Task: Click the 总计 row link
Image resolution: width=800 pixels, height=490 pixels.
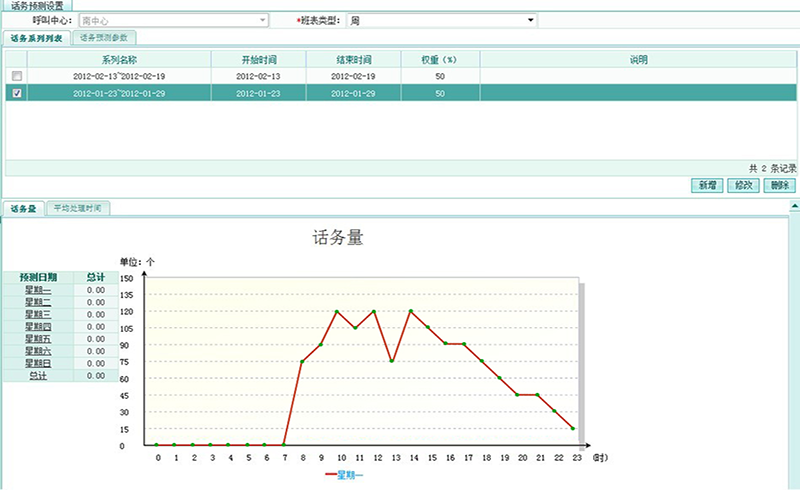Action: pyautogui.click(x=40, y=375)
